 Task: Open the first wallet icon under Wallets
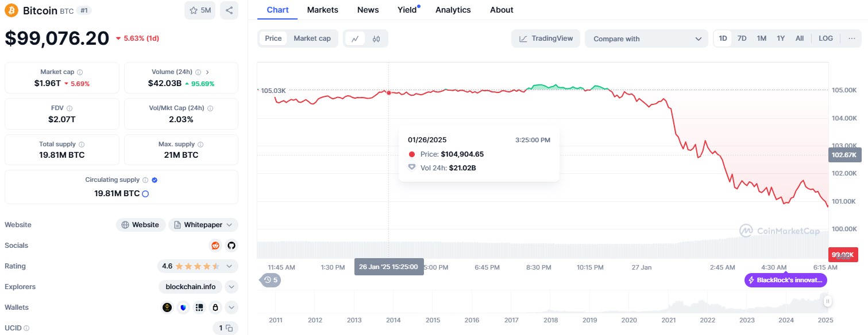coord(167,307)
